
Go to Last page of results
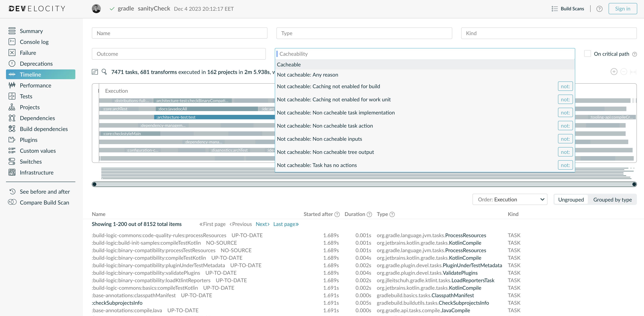click(x=286, y=224)
